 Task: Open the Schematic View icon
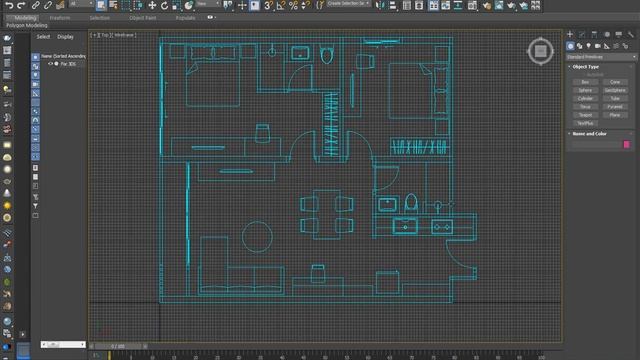point(458,5)
